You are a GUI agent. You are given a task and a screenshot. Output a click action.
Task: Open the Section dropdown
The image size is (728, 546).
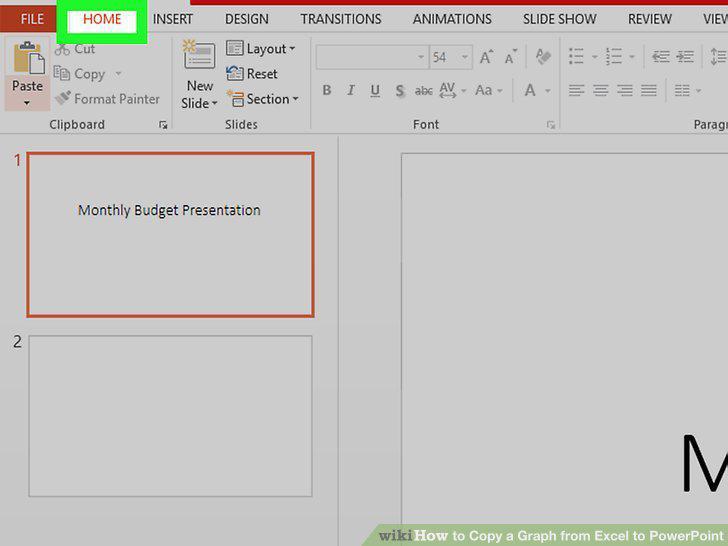point(263,99)
